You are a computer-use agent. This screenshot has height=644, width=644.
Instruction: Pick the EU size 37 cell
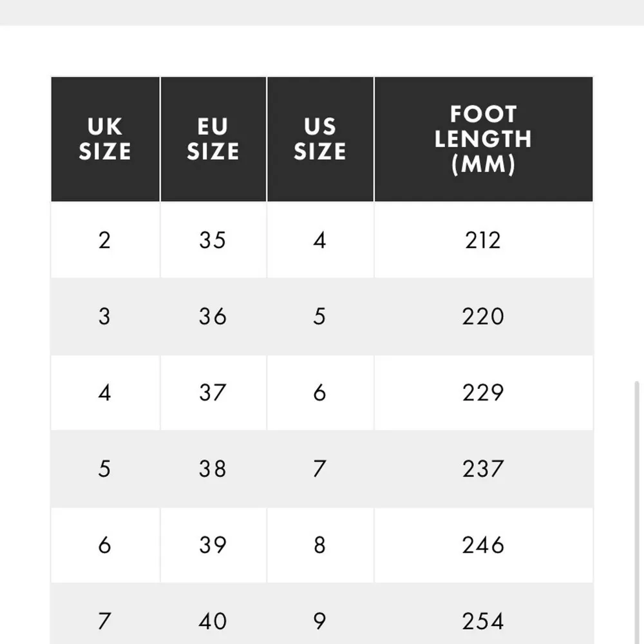(x=213, y=392)
